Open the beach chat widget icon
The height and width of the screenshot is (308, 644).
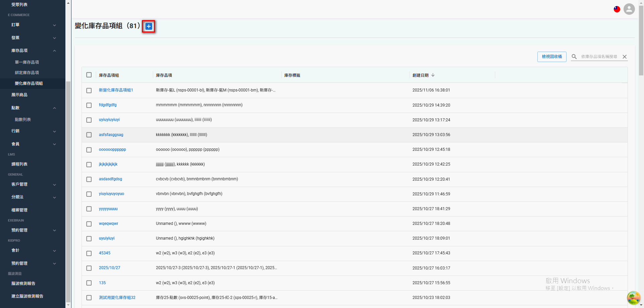pyautogui.click(x=634, y=297)
